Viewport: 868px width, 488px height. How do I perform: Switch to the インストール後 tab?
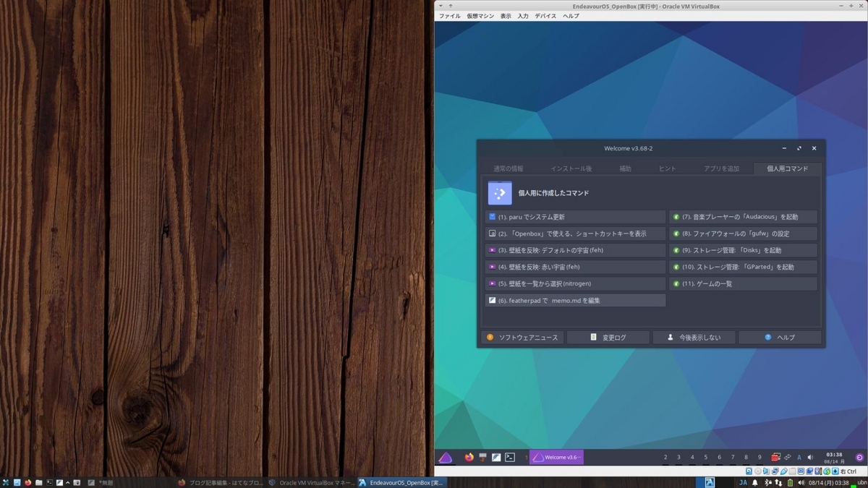(x=571, y=168)
